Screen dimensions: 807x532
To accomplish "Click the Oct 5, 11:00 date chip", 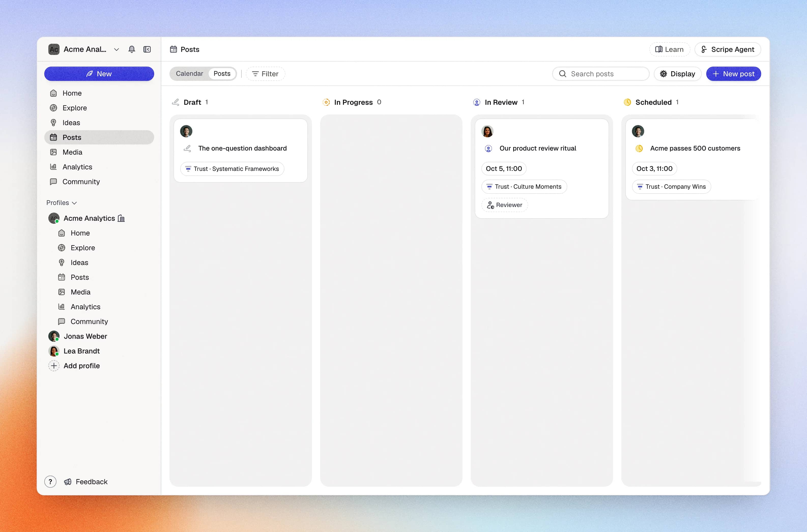I will [503, 169].
